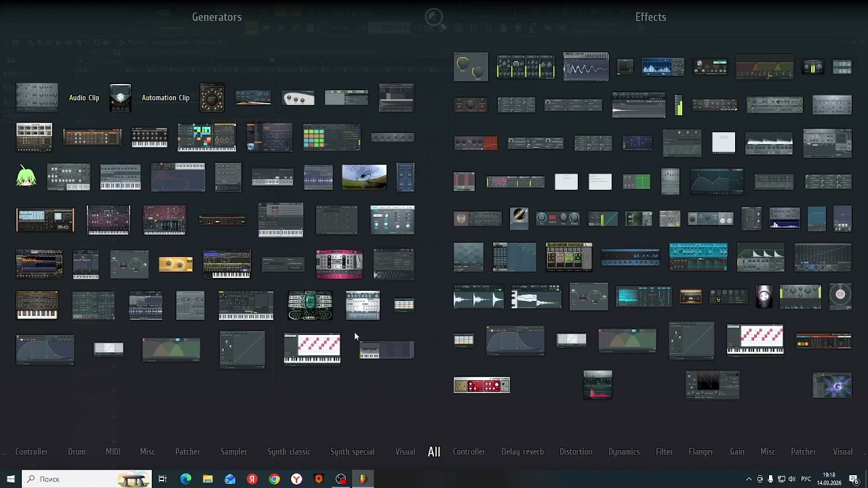This screenshot has height=488, width=868.
Task: Select the blue spectrum analyzer effect thumbnail
Action: tap(663, 67)
